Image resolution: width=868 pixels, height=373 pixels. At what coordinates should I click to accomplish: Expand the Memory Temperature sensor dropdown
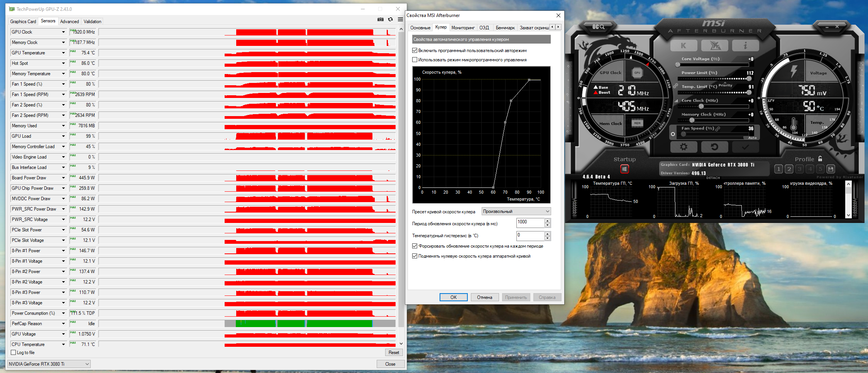coord(63,74)
